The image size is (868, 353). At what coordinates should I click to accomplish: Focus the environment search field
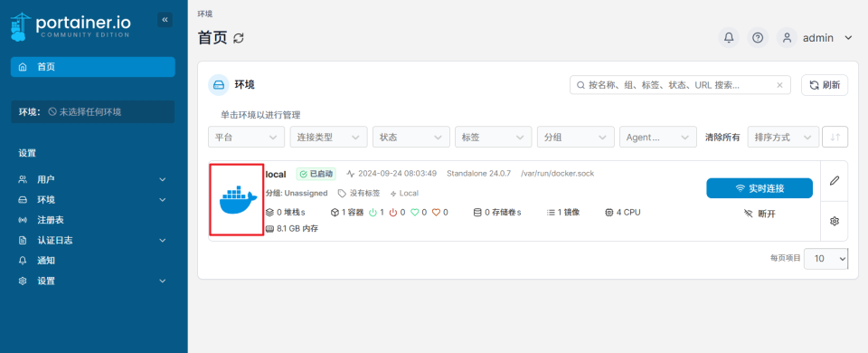(680, 85)
